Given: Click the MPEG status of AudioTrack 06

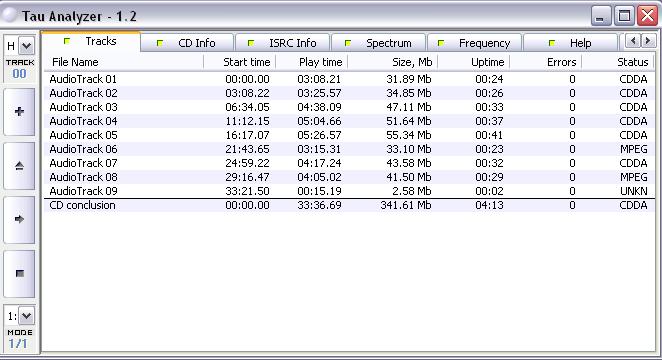Looking at the screenshot, I should 634,149.
